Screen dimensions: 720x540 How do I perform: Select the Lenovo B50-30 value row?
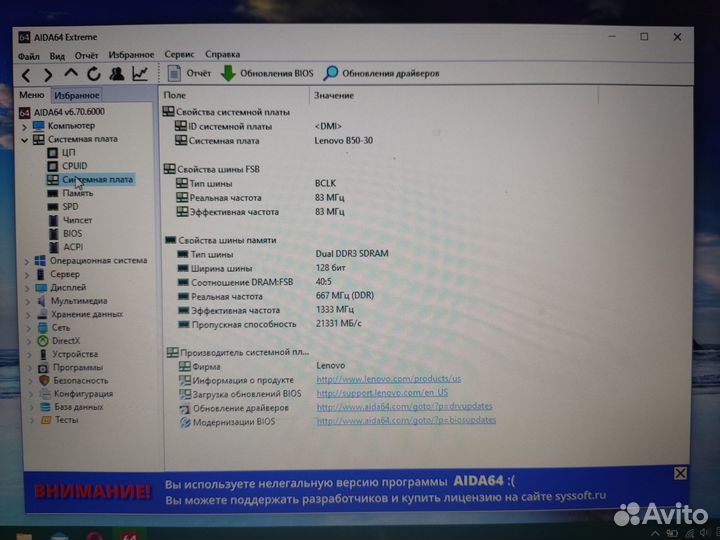pos(343,141)
